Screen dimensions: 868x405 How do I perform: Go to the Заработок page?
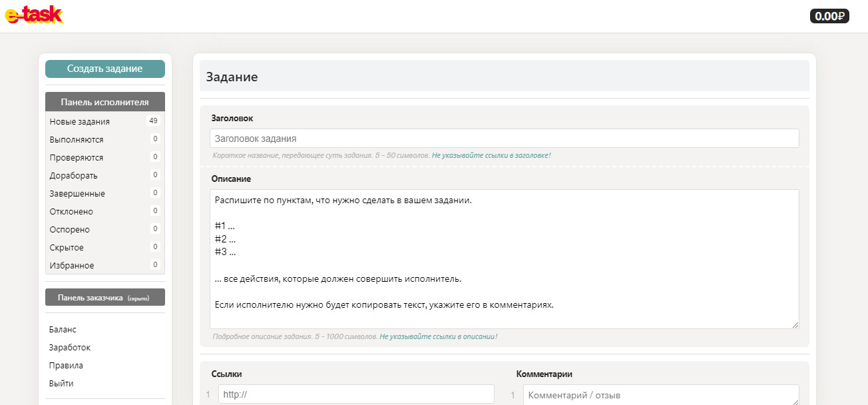(70, 348)
